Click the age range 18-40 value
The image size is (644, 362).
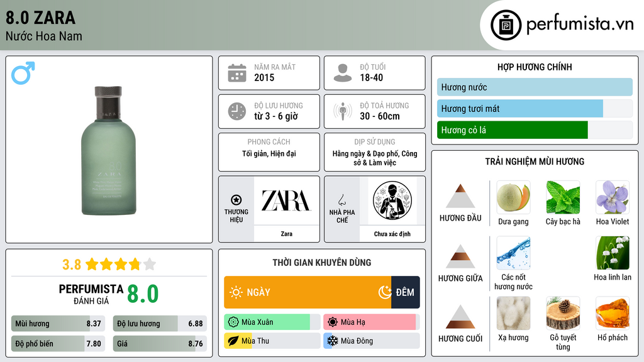371,77
